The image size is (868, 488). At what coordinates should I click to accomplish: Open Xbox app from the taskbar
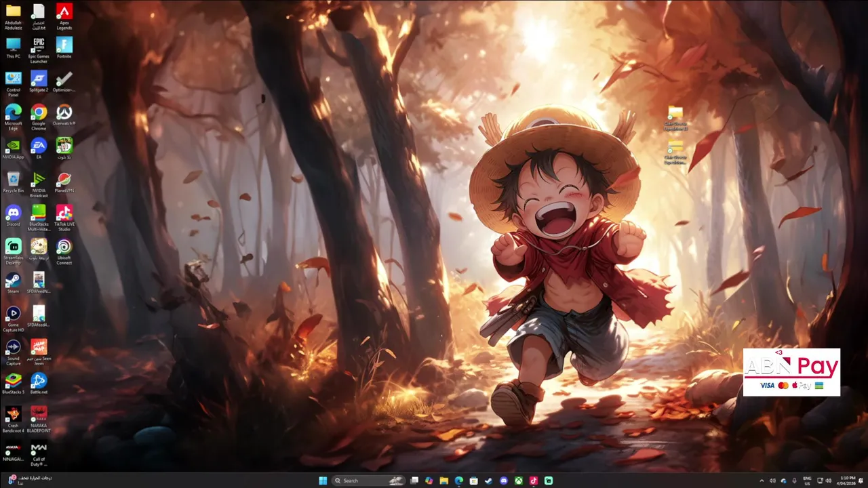(x=518, y=481)
